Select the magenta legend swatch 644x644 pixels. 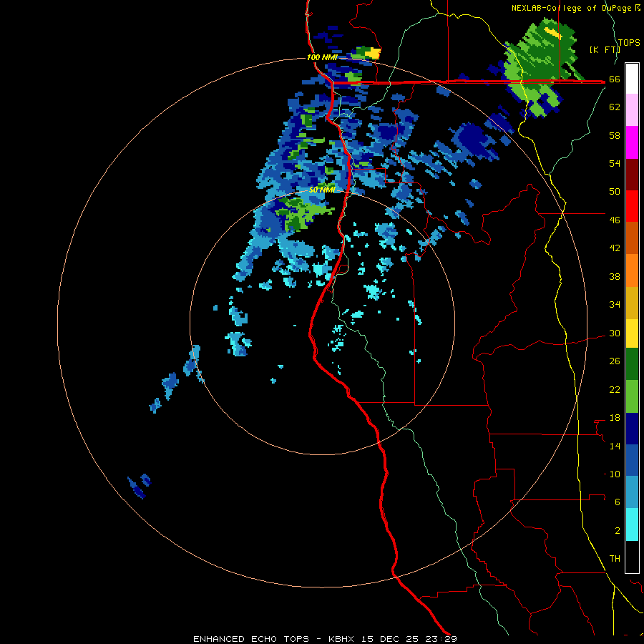click(632, 142)
